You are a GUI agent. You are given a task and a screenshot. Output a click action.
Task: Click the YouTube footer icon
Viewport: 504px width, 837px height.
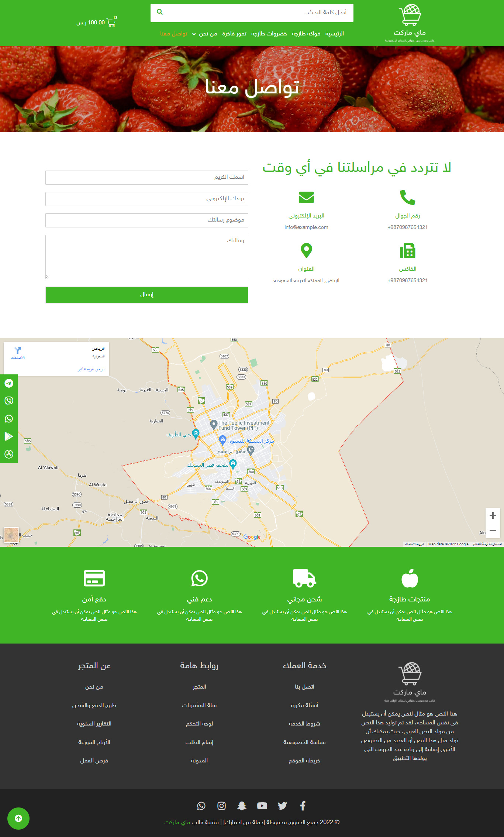point(262,806)
